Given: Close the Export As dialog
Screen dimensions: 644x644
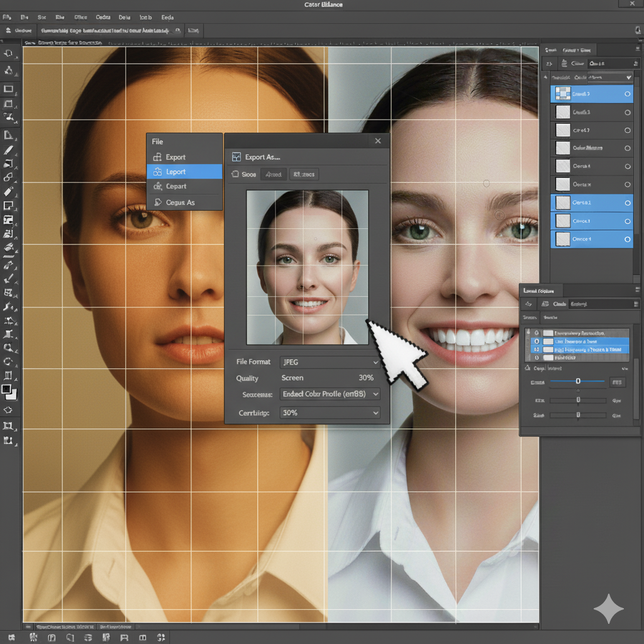Looking at the screenshot, I should coord(378,141).
